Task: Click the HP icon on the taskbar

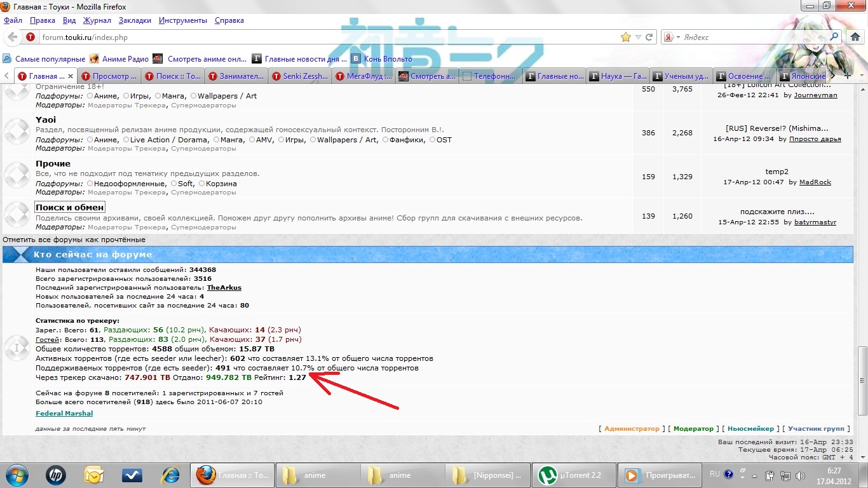Action: (x=56, y=475)
